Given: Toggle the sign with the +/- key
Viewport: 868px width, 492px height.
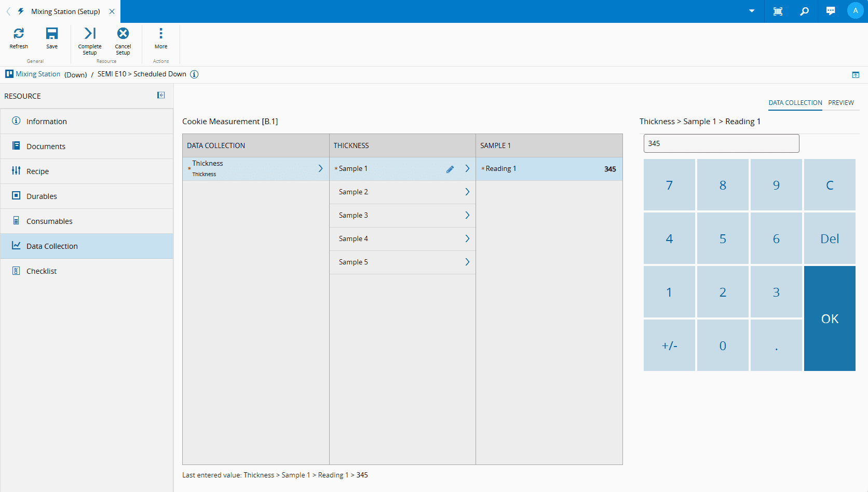Looking at the screenshot, I should (669, 345).
